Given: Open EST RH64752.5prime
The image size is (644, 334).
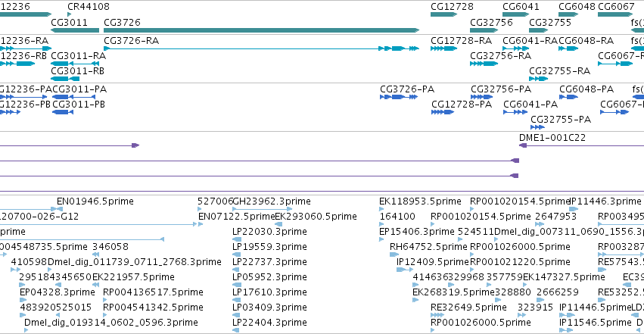Looking at the screenshot, I should (x=428, y=247).
